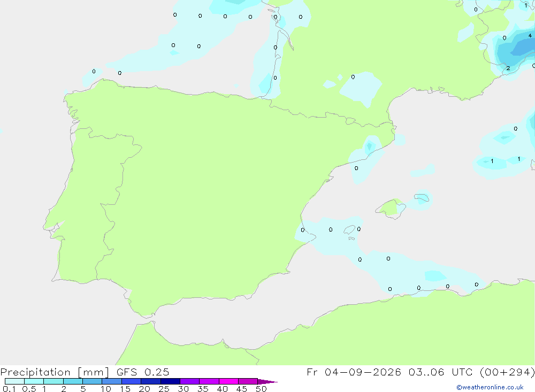Click the purple arrow tip past 50 on legend

267,381
